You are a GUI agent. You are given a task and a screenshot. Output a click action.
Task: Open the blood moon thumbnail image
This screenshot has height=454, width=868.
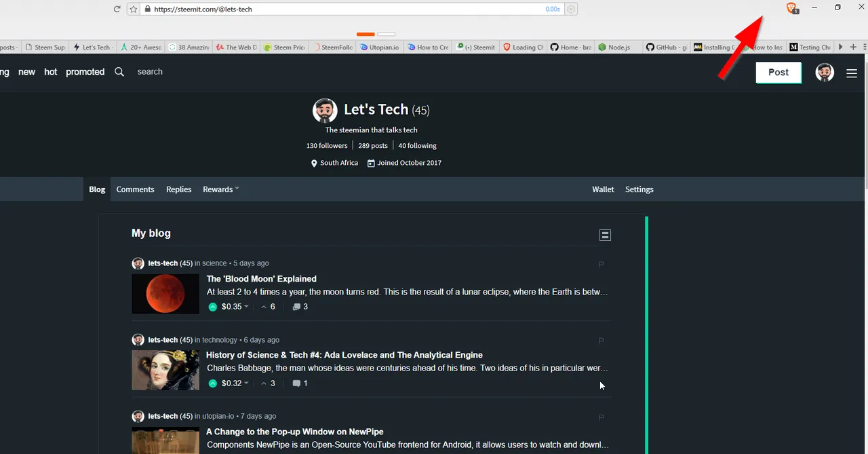[x=165, y=294]
